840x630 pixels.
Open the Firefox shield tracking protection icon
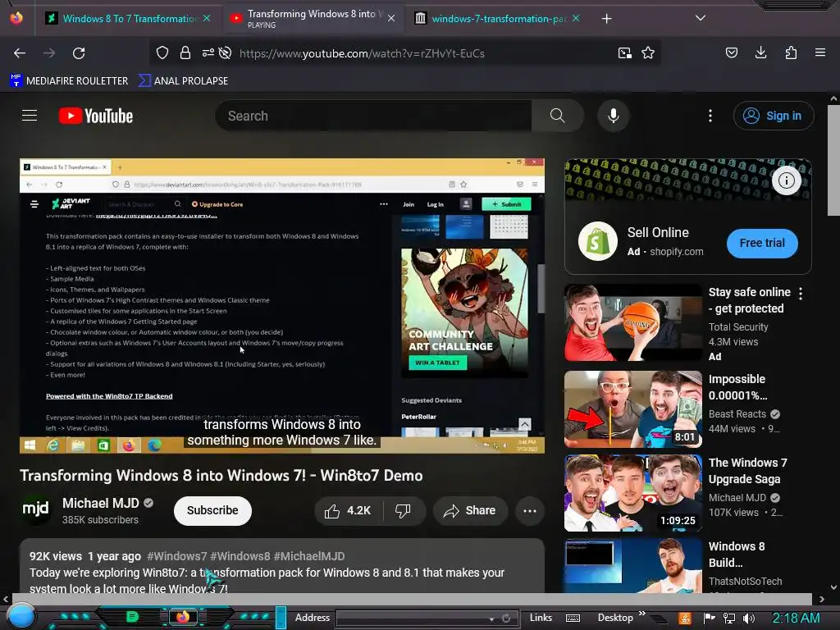[x=162, y=52]
